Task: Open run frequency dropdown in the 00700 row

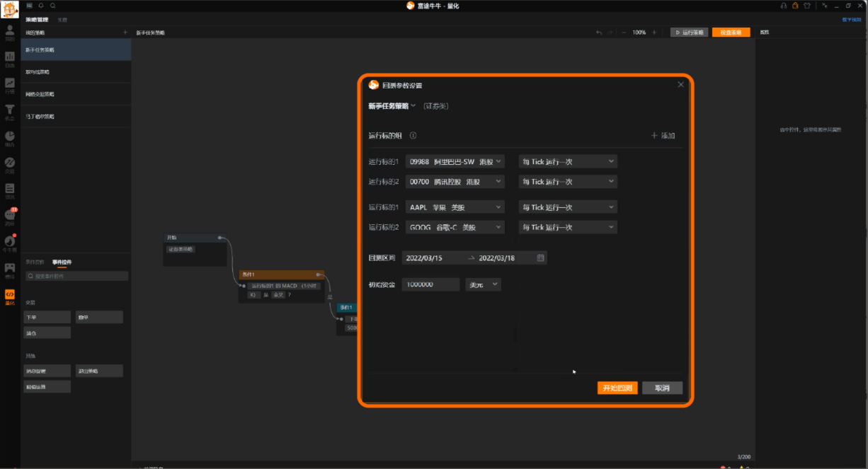Action: (x=568, y=182)
